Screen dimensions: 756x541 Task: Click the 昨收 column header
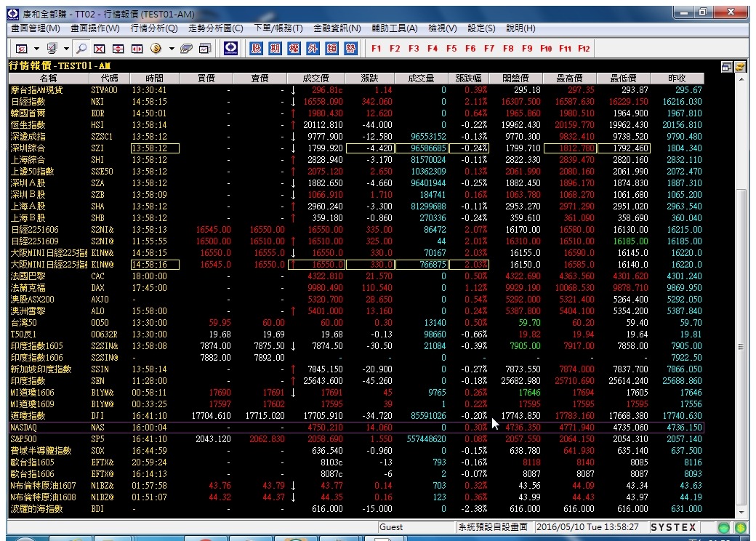pyautogui.click(x=677, y=78)
